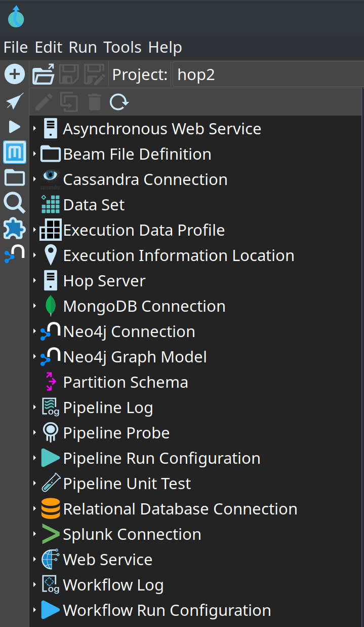
Task: Select the Partition Schema tree item
Action: click(x=125, y=382)
